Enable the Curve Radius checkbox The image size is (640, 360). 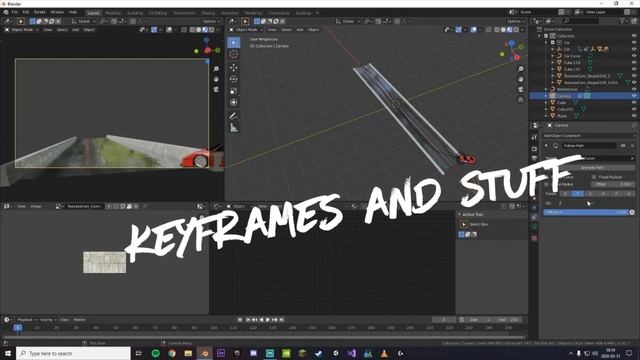pos(546,184)
